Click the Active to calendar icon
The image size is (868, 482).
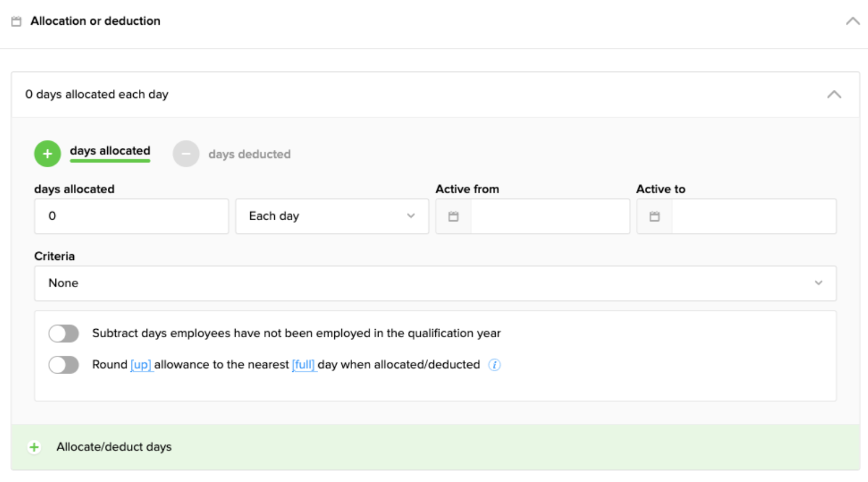click(654, 217)
